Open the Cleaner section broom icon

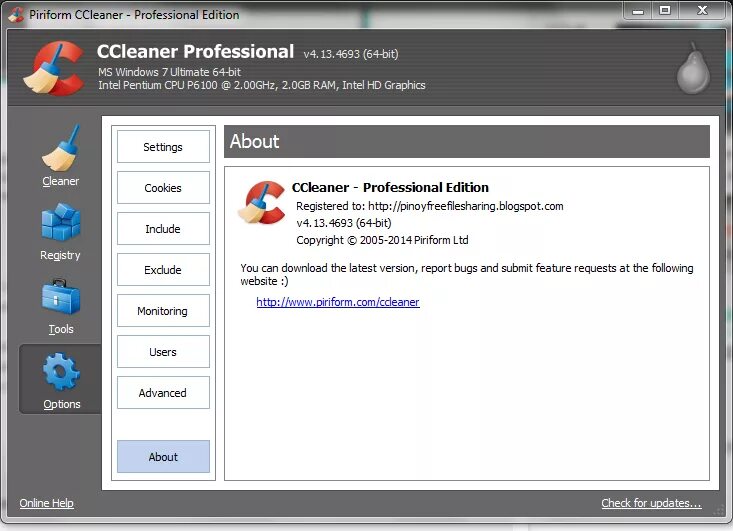click(61, 148)
